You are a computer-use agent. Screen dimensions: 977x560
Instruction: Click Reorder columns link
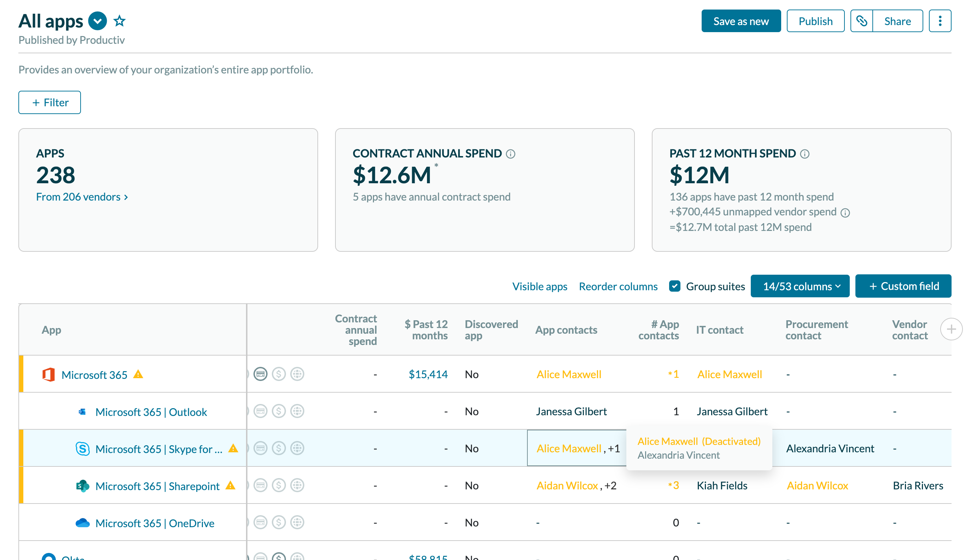coord(618,286)
